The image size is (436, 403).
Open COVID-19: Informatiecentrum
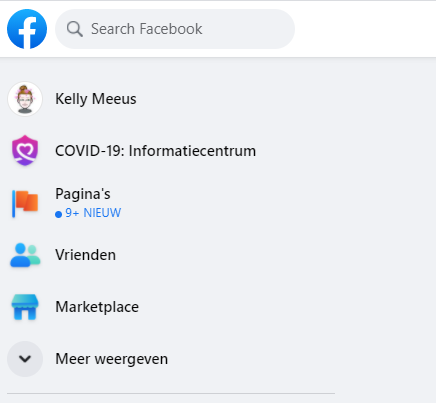pos(156,151)
